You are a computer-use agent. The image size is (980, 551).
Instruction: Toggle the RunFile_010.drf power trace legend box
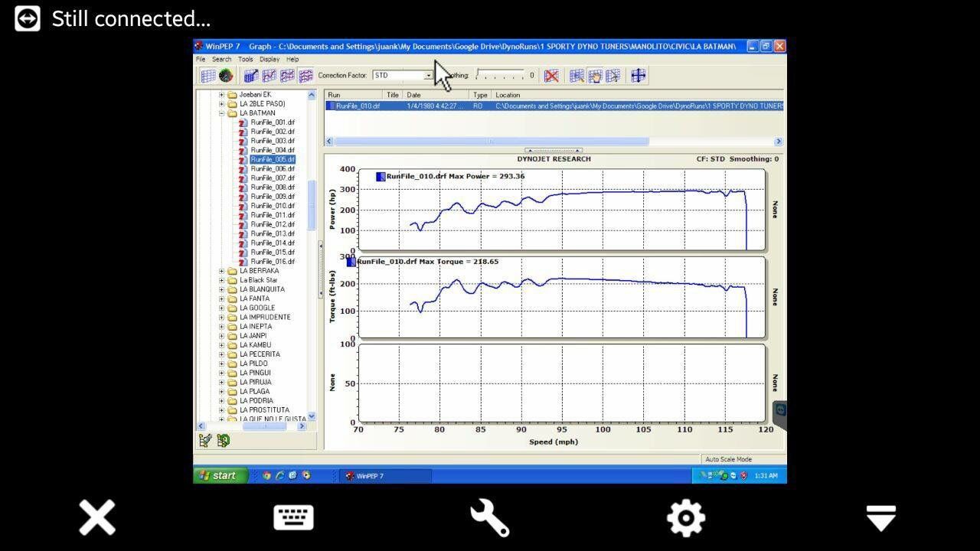click(381, 177)
